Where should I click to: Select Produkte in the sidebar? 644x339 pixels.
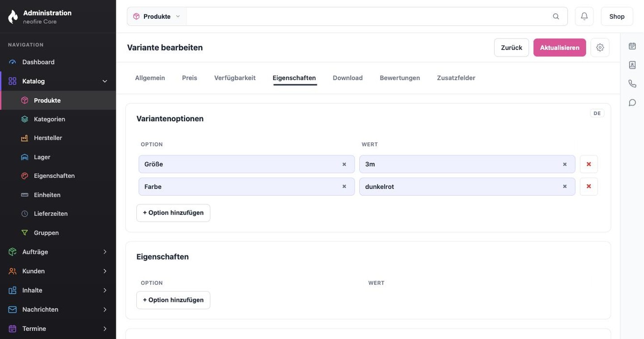(58, 100)
